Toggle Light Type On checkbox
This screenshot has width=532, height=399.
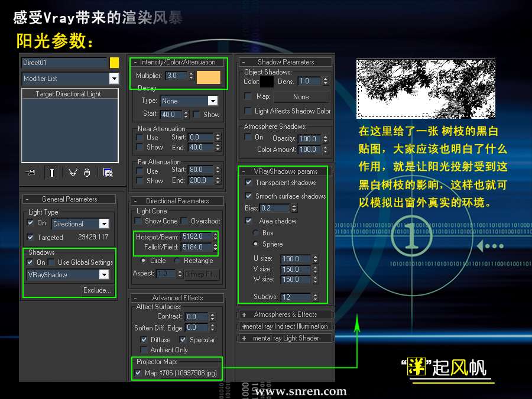(30, 223)
